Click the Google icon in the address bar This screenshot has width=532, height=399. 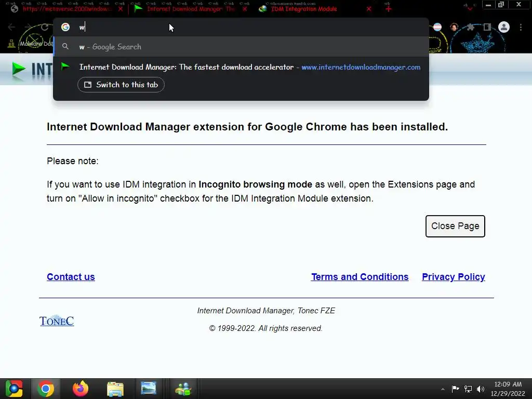click(65, 27)
